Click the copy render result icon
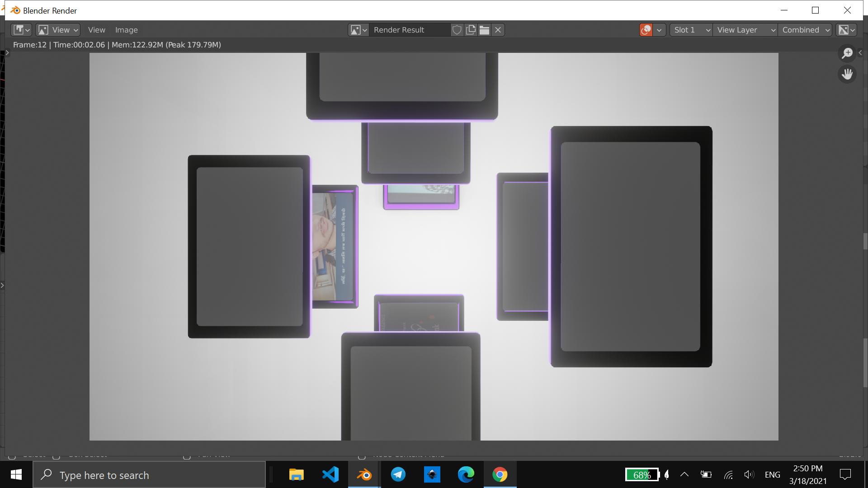This screenshot has height=488, width=868. (x=471, y=29)
